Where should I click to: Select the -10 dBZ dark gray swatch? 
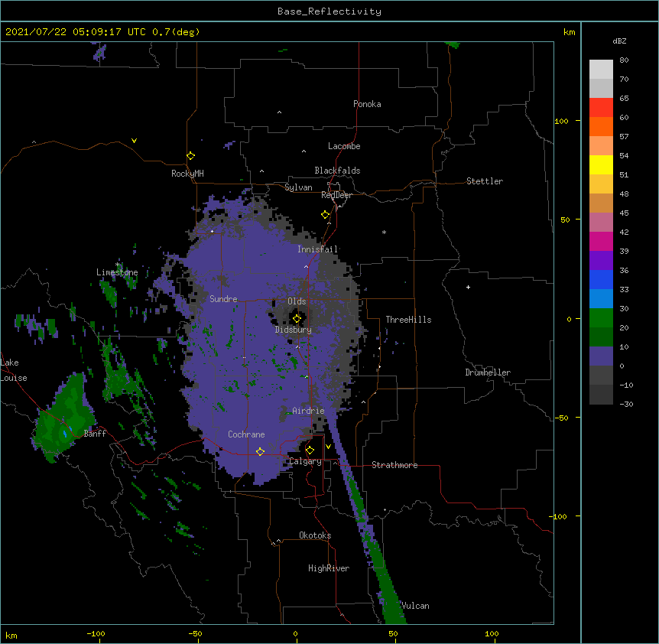(x=601, y=395)
